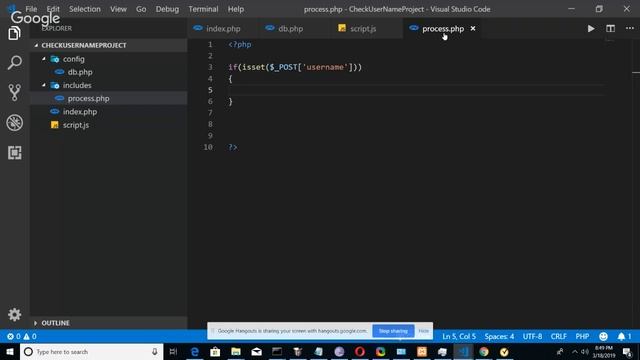Open the Help menu
This screenshot has width=640, height=360.
click(236, 9)
